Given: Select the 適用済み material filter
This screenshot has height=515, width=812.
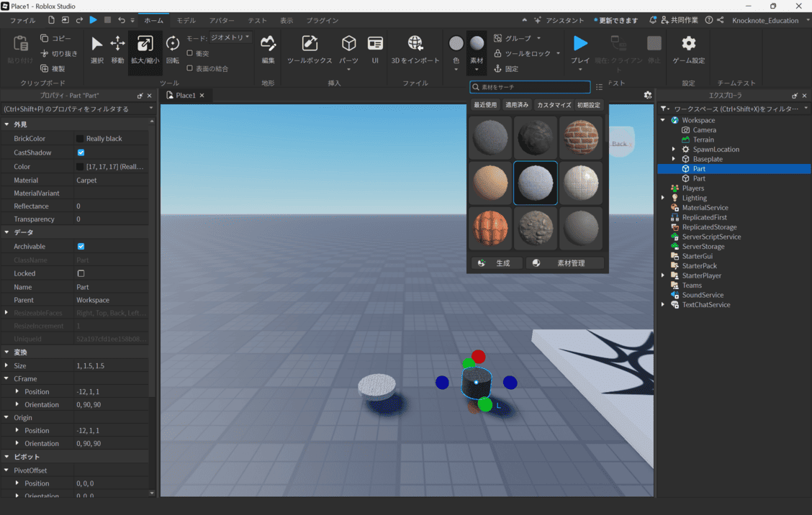Looking at the screenshot, I should (x=517, y=104).
